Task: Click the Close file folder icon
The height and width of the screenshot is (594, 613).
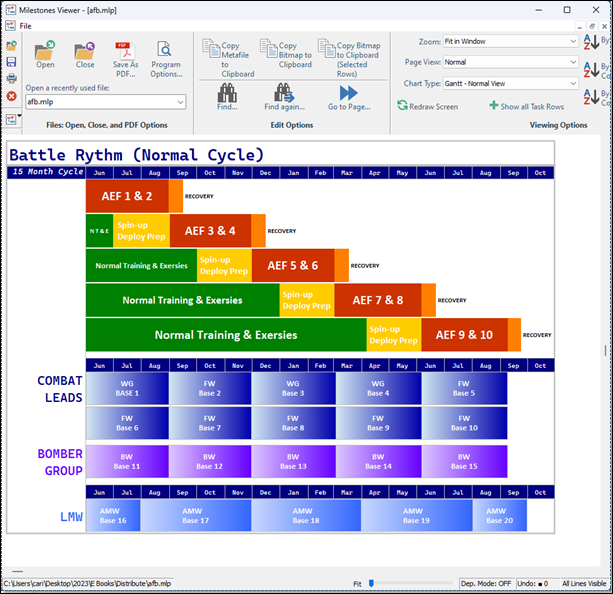Action: (x=85, y=52)
